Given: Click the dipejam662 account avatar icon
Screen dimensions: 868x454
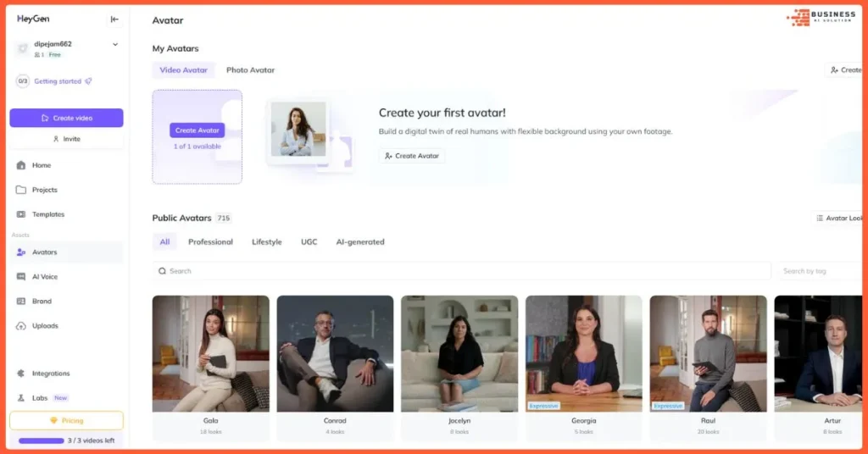Looking at the screenshot, I should pyautogui.click(x=23, y=48).
